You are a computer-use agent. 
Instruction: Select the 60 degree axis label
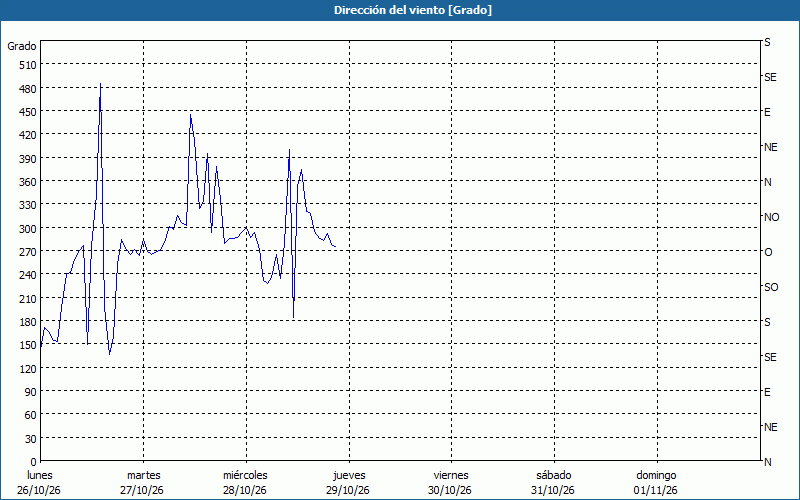coord(31,415)
